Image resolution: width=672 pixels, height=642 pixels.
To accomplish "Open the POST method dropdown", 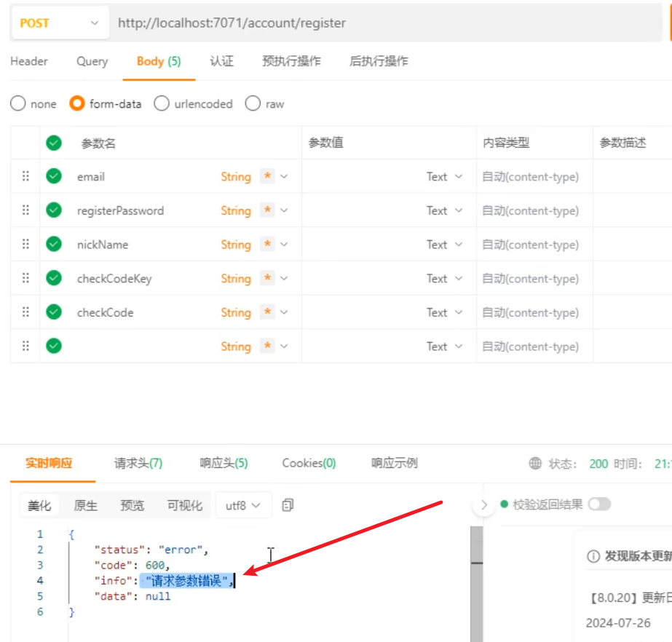I will tap(58, 23).
